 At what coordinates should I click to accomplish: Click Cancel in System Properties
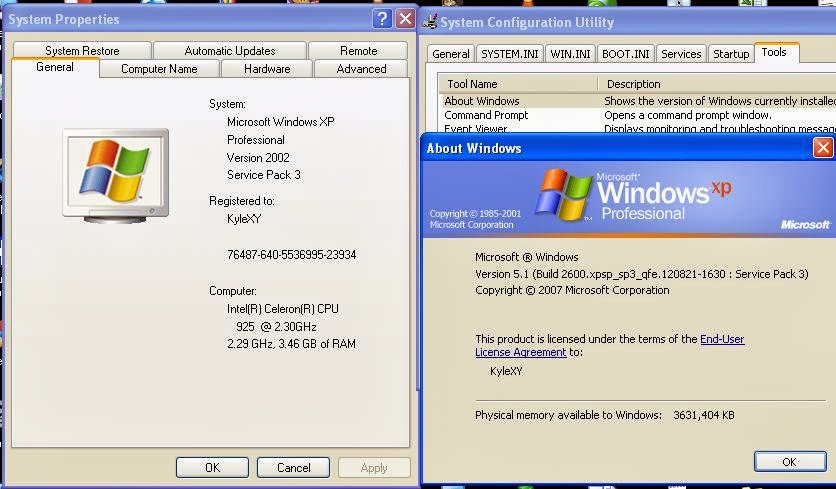293,468
